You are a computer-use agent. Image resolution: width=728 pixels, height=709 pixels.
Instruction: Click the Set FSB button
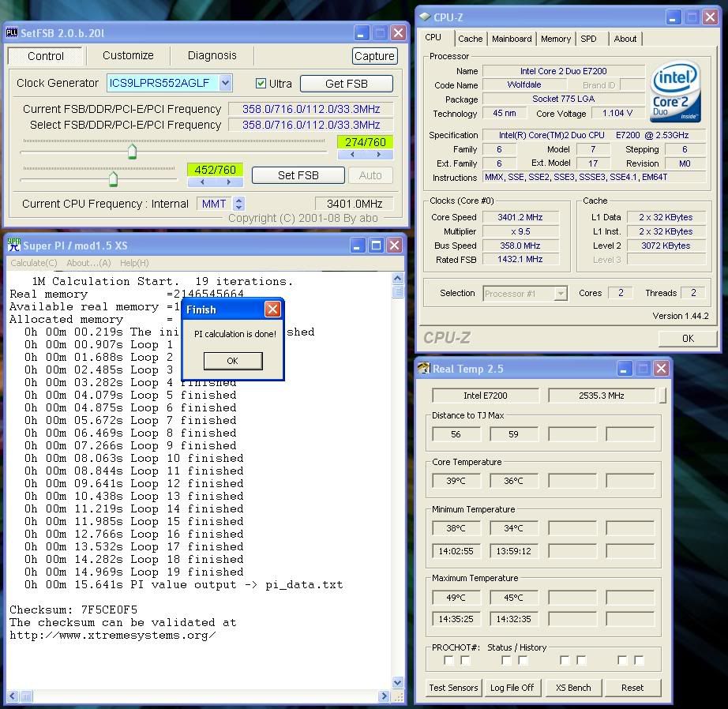pos(298,175)
